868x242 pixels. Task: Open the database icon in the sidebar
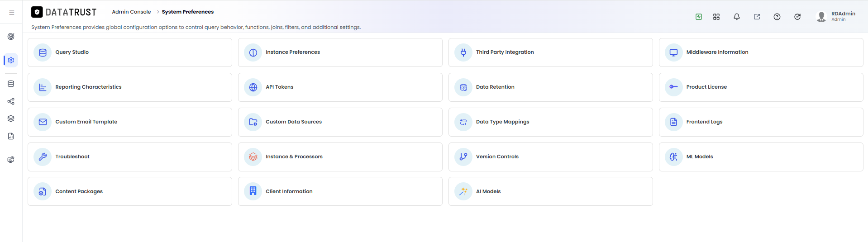pyautogui.click(x=11, y=84)
